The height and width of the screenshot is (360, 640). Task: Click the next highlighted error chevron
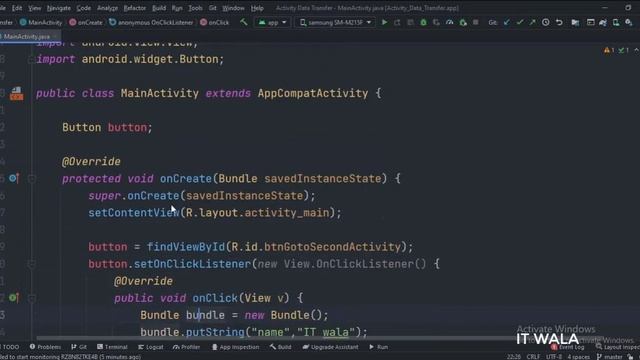(x=636, y=50)
